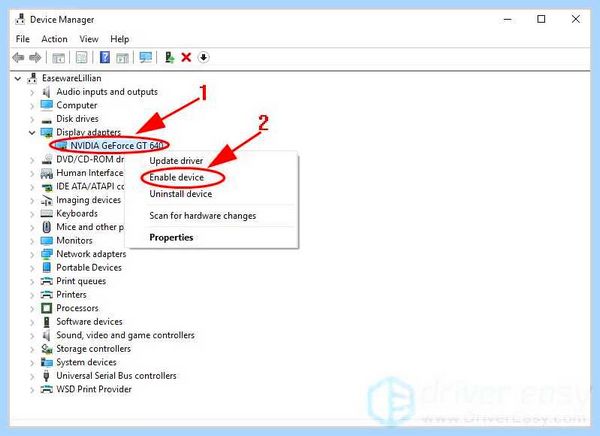Image resolution: width=600 pixels, height=436 pixels.
Task: Click the Update driver down-arrow toolbar icon
Action: pyautogui.click(x=204, y=57)
